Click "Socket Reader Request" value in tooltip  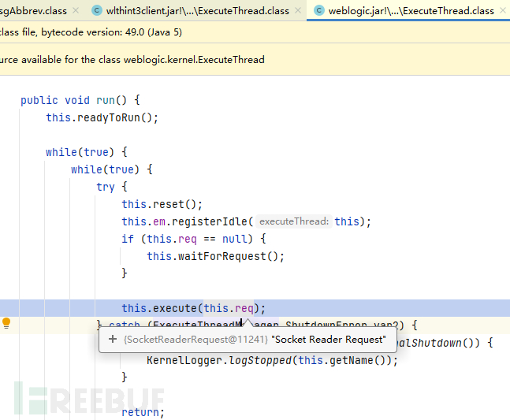(328, 340)
